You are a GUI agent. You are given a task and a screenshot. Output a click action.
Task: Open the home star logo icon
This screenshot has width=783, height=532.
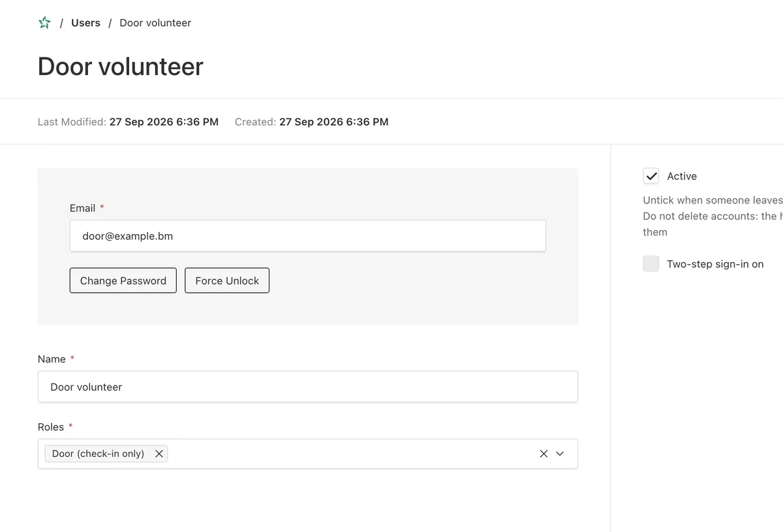click(44, 23)
